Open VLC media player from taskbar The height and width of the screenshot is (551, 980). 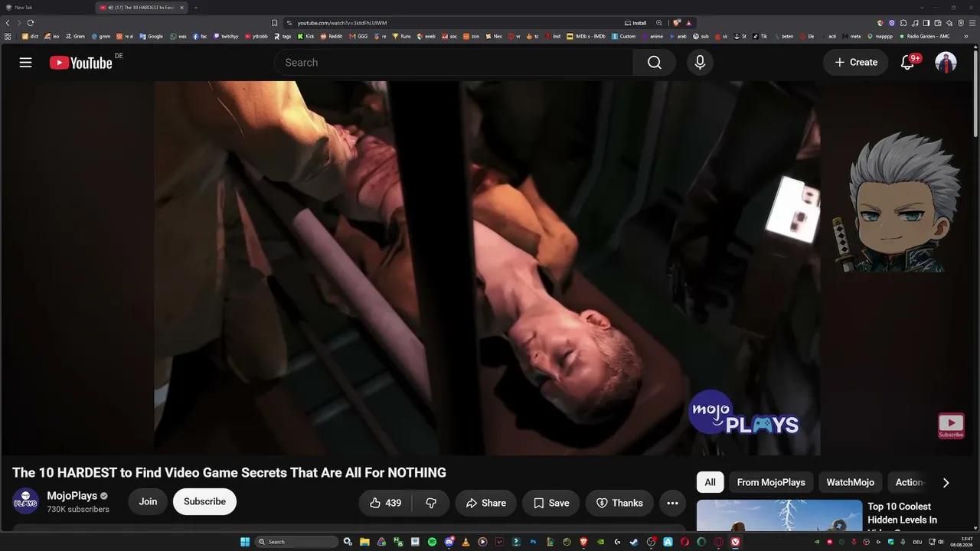465,542
